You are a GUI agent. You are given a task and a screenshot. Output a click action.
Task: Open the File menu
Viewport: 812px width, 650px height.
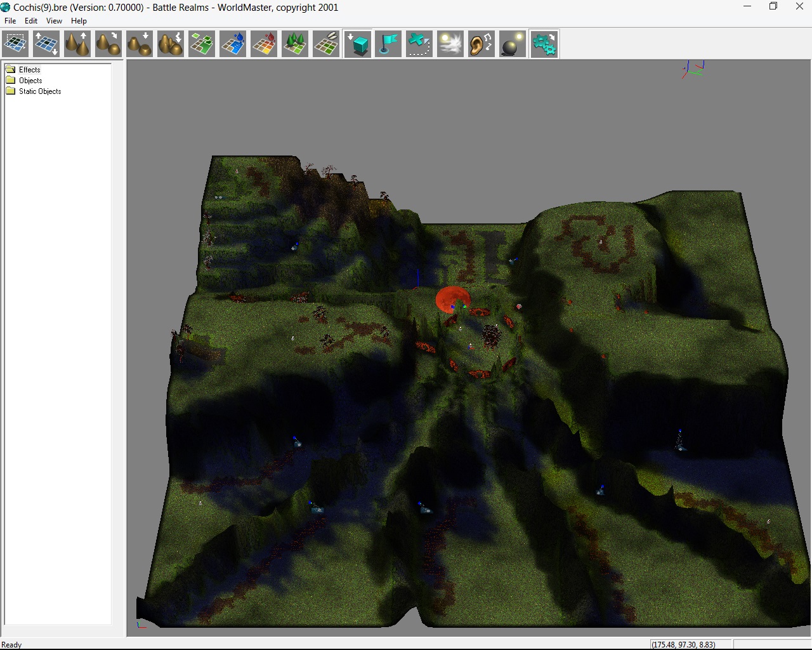(x=10, y=21)
